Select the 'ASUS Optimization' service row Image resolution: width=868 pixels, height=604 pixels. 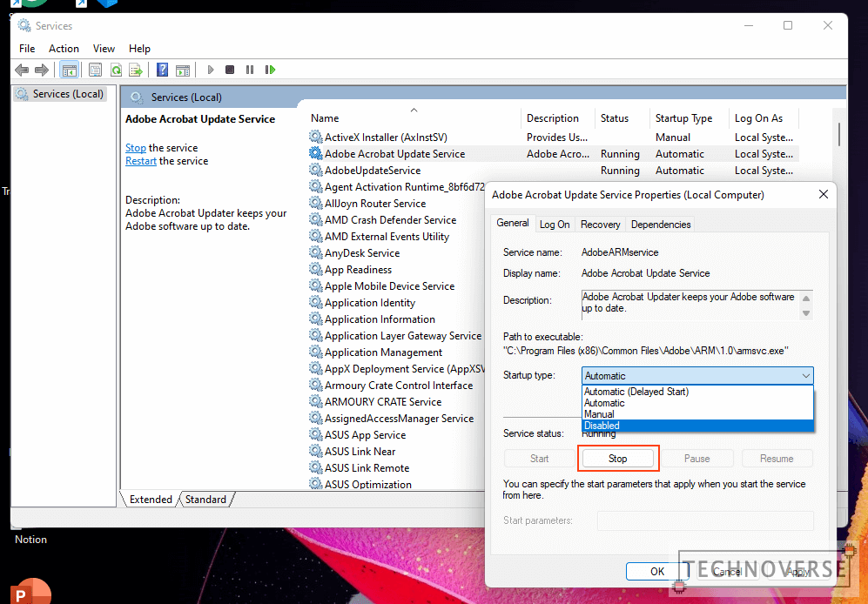[x=396, y=484]
